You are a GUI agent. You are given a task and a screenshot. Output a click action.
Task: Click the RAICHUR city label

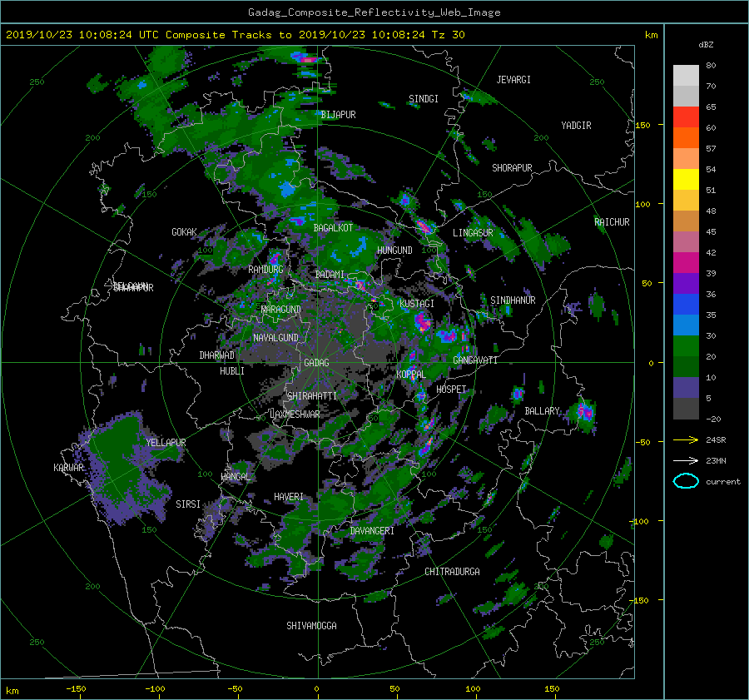click(x=612, y=222)
